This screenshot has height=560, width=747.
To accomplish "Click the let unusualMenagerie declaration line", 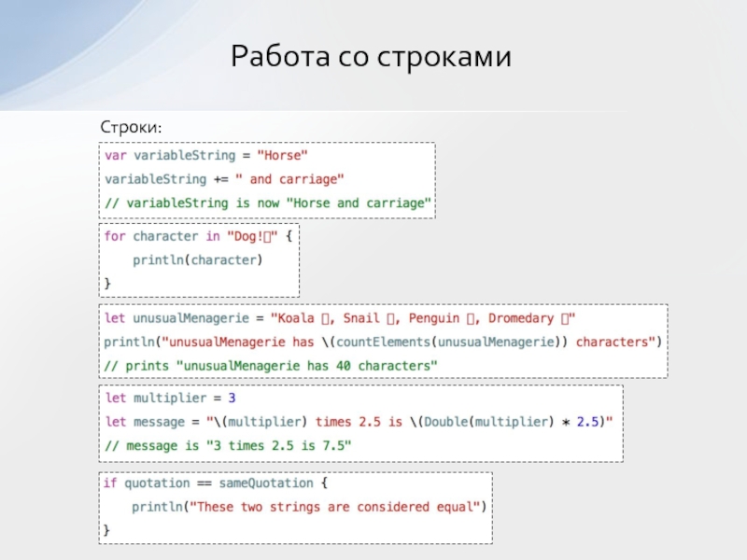I will 340,318.
